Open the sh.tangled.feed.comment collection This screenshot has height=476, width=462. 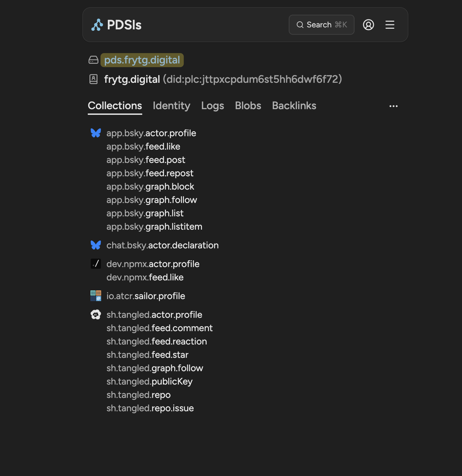click(x=160, y=328)
